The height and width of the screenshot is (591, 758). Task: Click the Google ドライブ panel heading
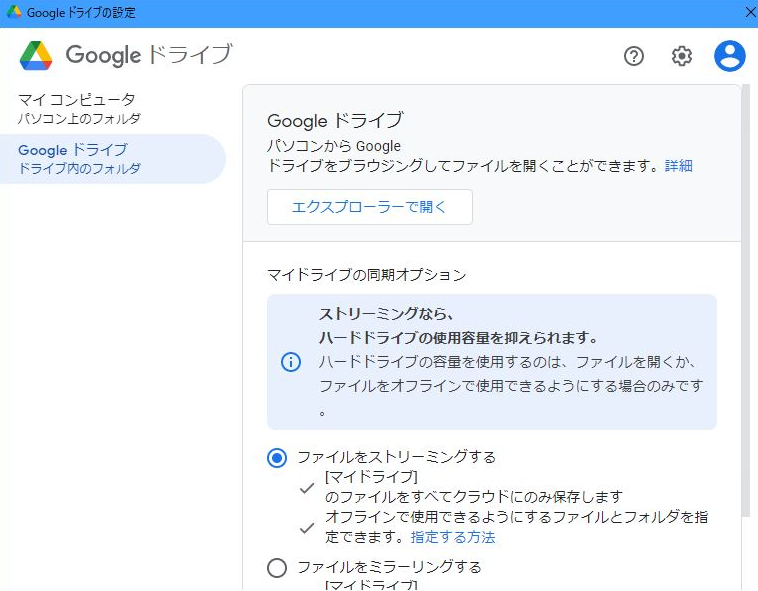[x=335, y=121]
